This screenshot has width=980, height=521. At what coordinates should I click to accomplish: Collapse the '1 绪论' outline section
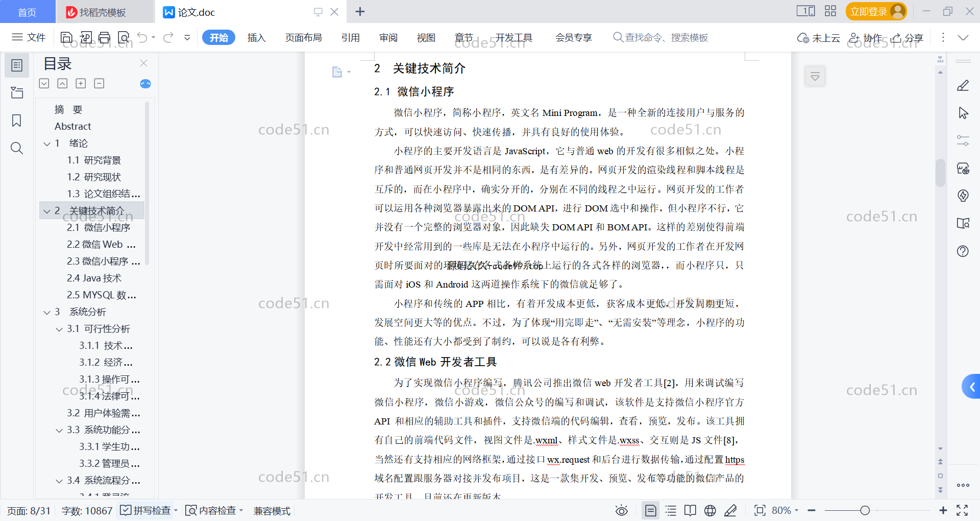pos(47,144)
